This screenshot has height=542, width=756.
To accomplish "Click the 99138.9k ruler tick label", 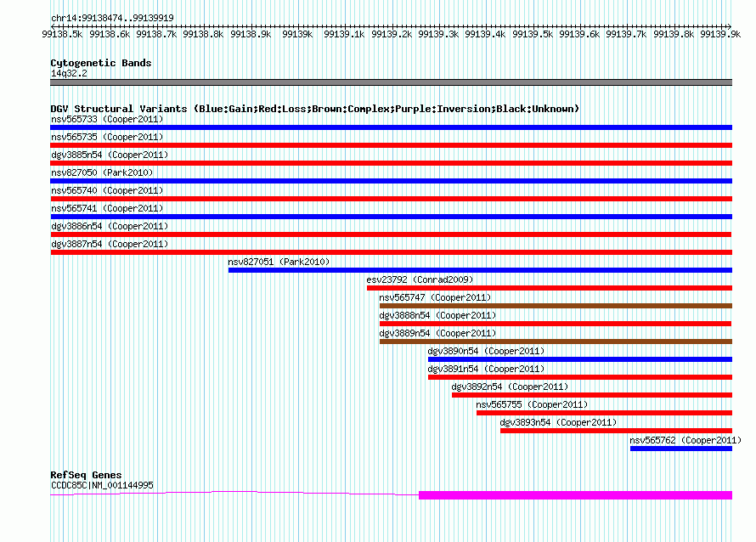I will 251,34.
